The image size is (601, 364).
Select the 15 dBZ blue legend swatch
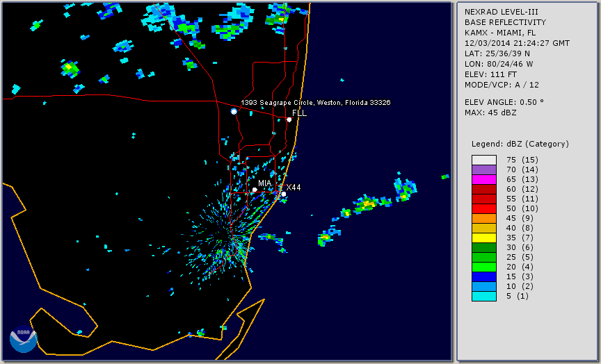[x=484, y=276]
